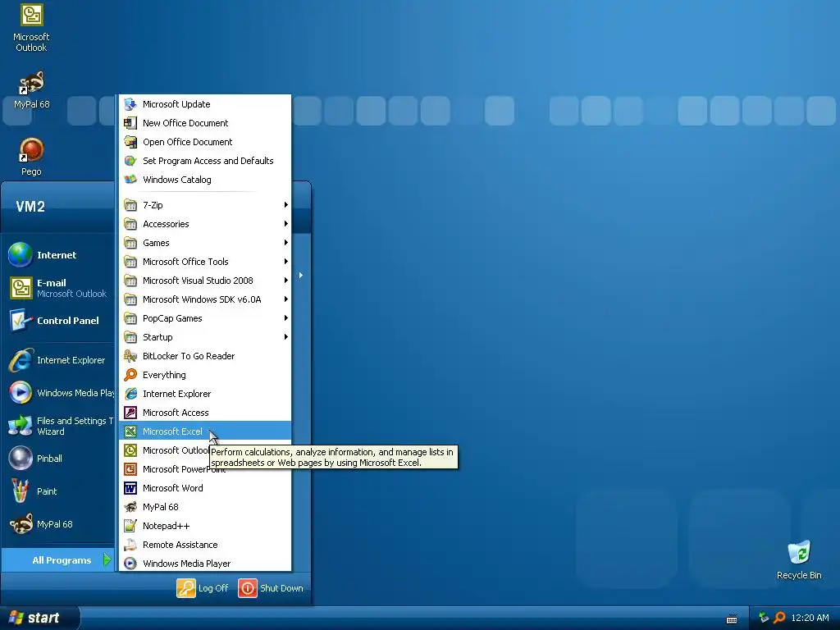Click the Notepad++ icon
Screen dimensions: 840x630
[x=130, y=526]
